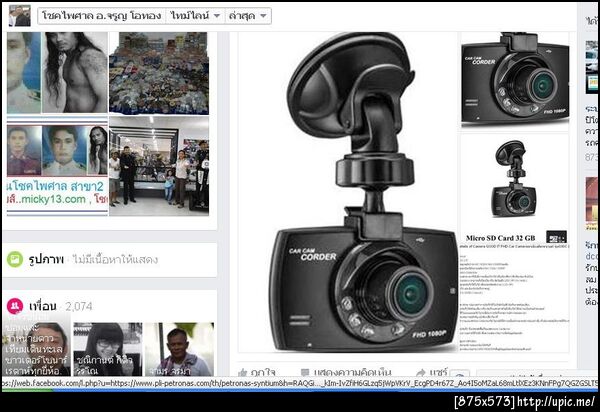Open the ไทม์ไลน์ dropdown
This screenshot has height=412, width=600.
[x=195, y=16]
